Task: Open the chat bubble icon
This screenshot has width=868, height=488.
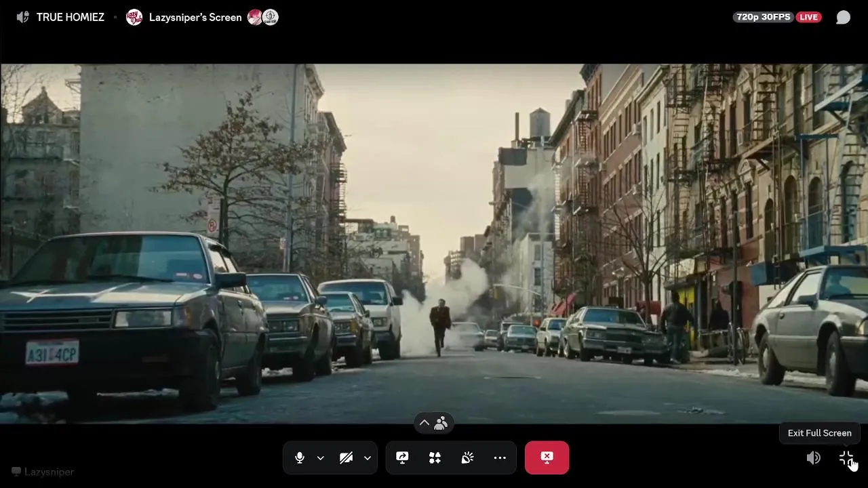Action: pos(843,18)
